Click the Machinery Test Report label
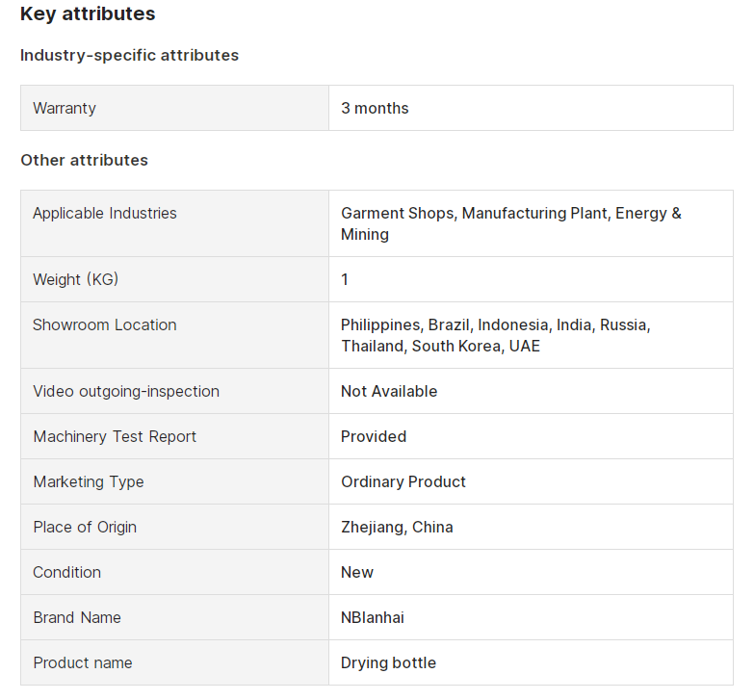The width and height of the screenshot is (754, 700). tap(115, 436)
